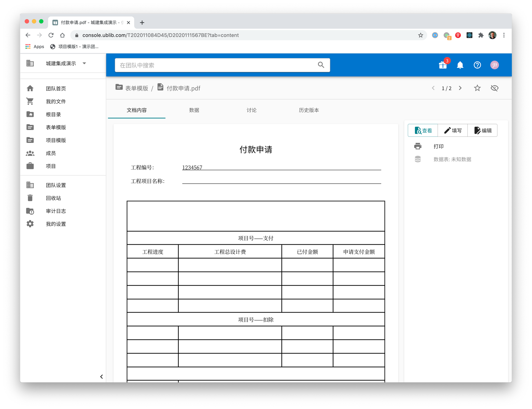Open the Recycle bin (回收站) sidebar item
Viewport: 532px width, 409px height.
(x=53, y=198)
